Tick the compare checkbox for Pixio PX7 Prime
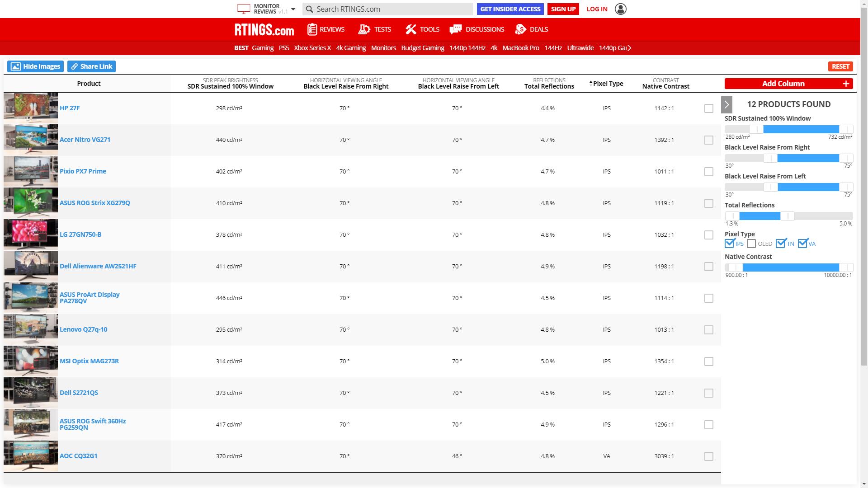The image size is (868, 488). pos(708,172)
